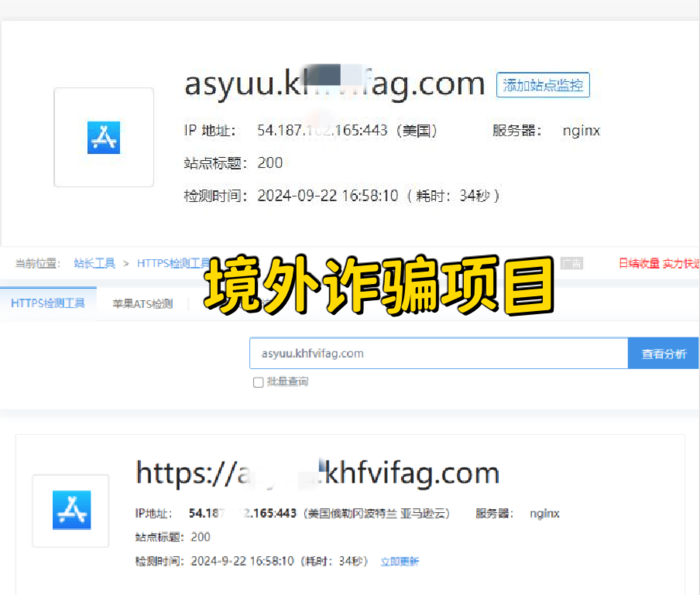Click the top 检测时间 timestamp

tap(328, 195)
